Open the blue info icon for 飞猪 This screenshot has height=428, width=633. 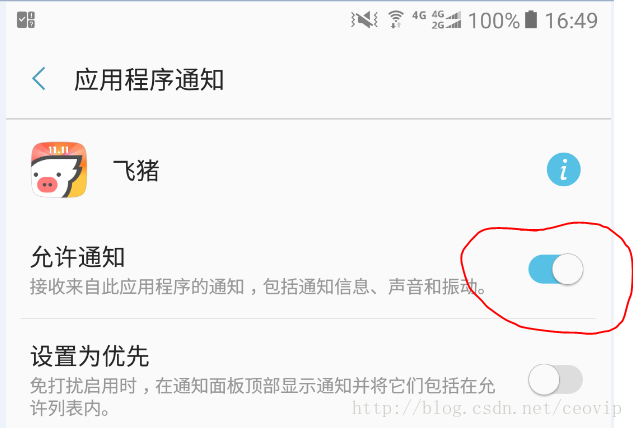click(564, 170)
